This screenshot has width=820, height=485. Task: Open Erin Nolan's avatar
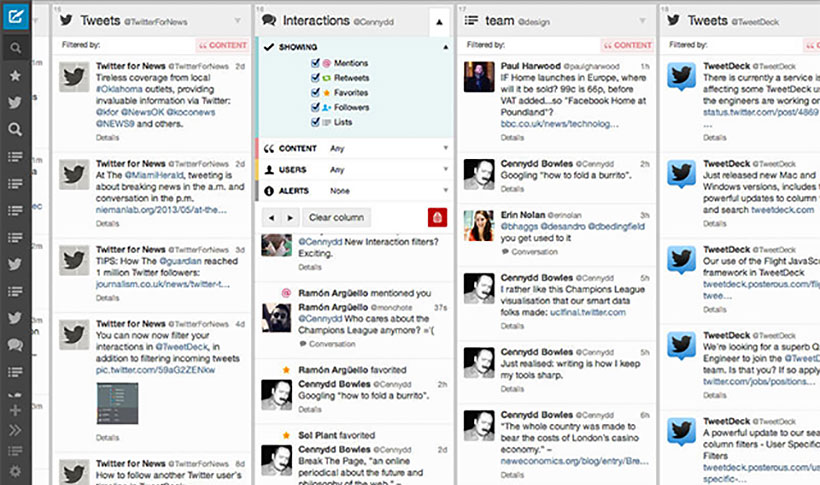point(479,225)
